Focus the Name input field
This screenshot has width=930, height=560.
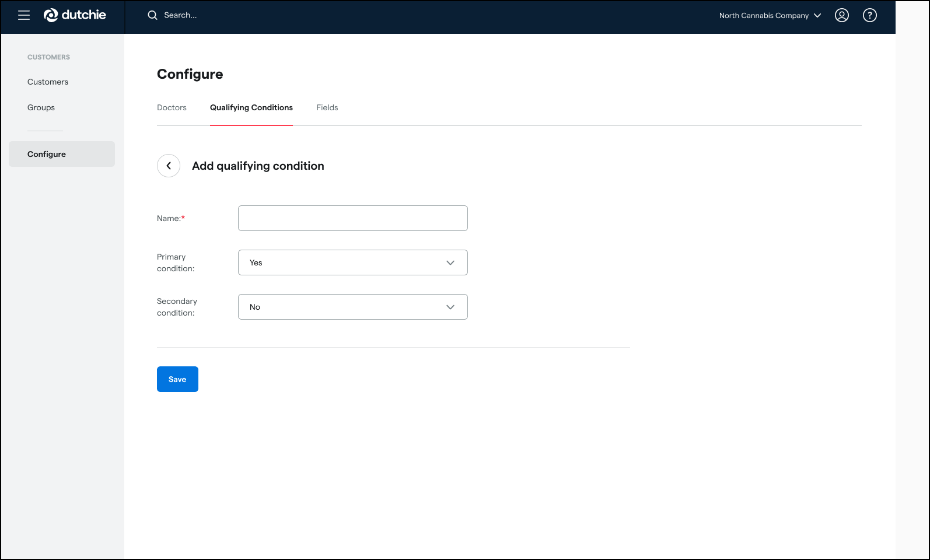click(353, 218)
